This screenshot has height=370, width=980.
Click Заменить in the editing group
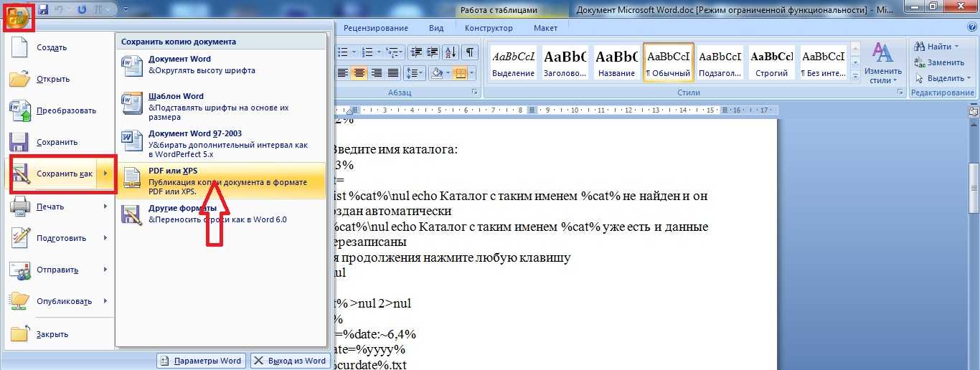pyautogui.click(x=940, y=62)
